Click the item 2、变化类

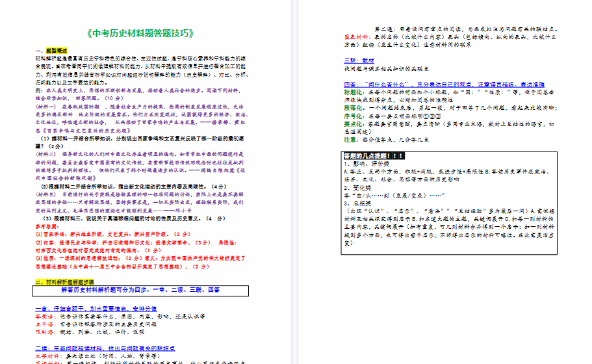coord(357,188)
